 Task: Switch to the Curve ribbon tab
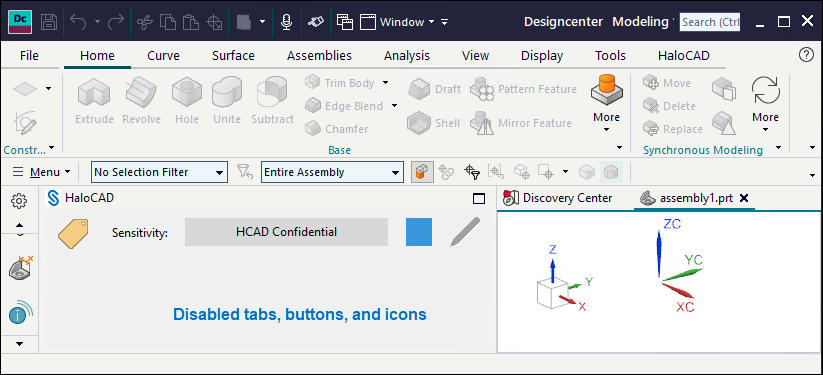(163, 56)
